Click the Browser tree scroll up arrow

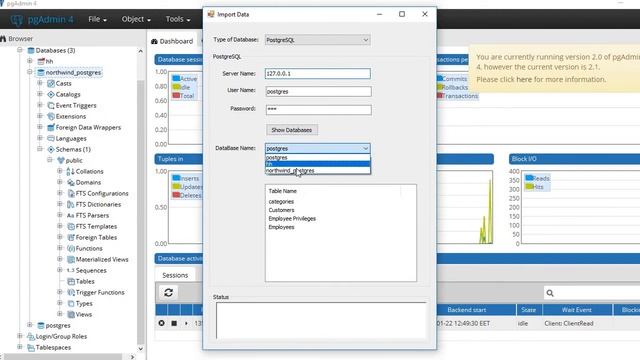[x=141, y=51]
